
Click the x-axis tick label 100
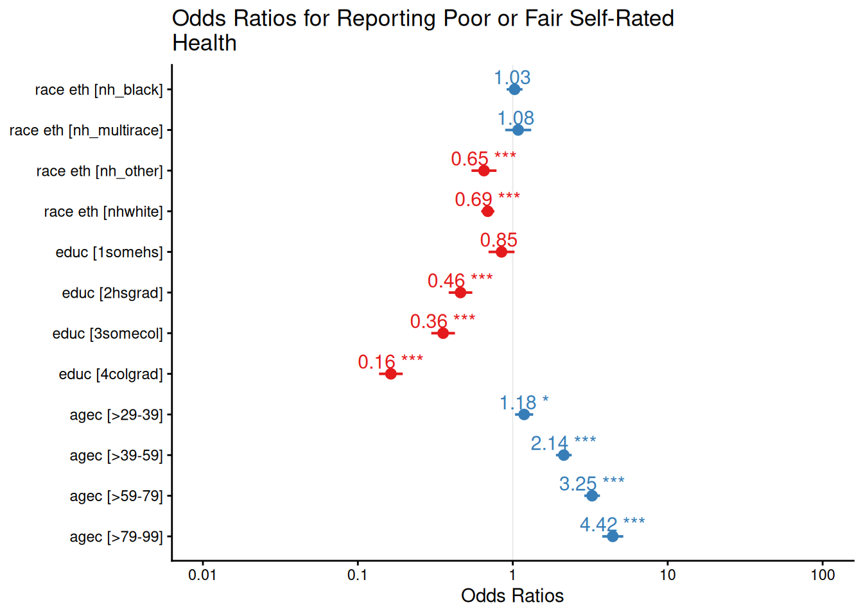coord(823,575)
